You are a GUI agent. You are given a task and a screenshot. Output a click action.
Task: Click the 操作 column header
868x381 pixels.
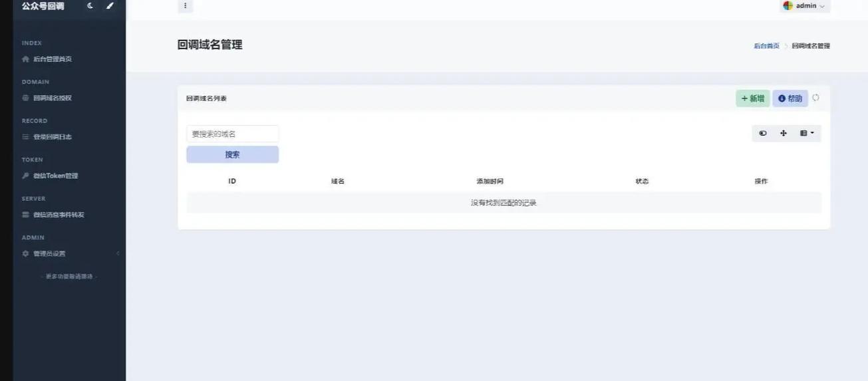tap(761, 181)
